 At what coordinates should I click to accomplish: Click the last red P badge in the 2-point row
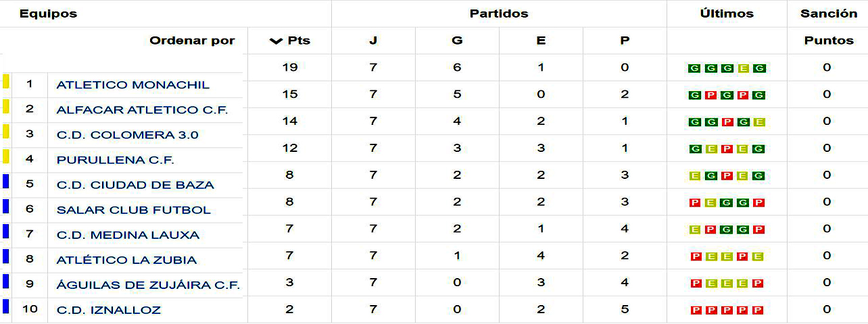(x=758, y=310)
